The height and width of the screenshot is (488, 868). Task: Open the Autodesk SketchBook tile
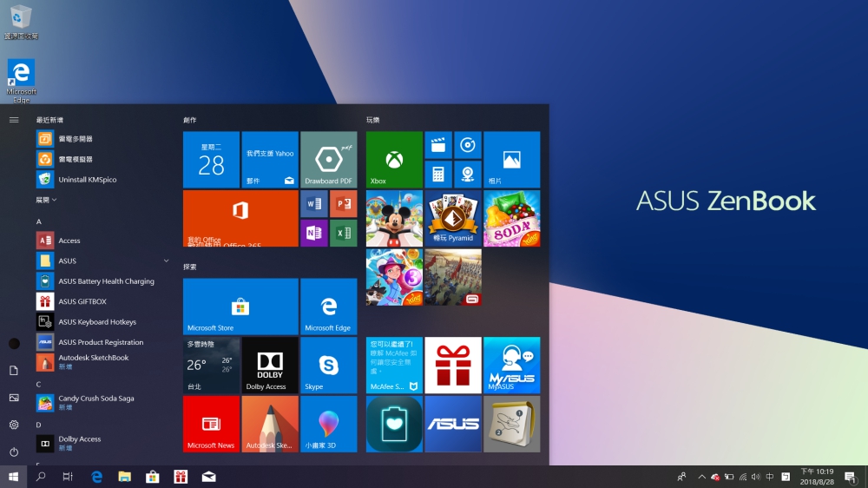[x=270, y=424]
